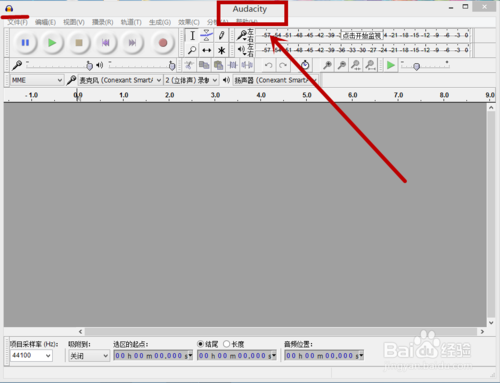500x383 pixels.
Task: Zoom out using the toolbar magnifier
Action: (342, 65)
